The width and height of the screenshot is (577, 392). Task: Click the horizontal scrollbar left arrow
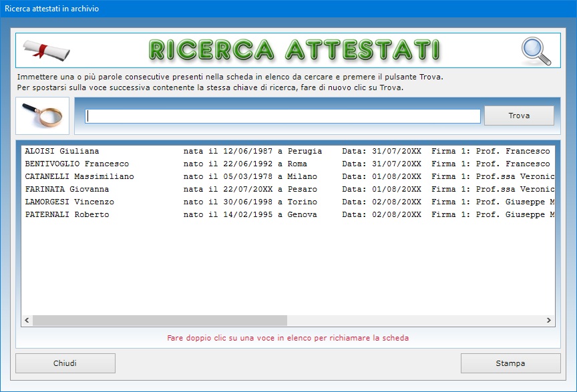[27, 321]
